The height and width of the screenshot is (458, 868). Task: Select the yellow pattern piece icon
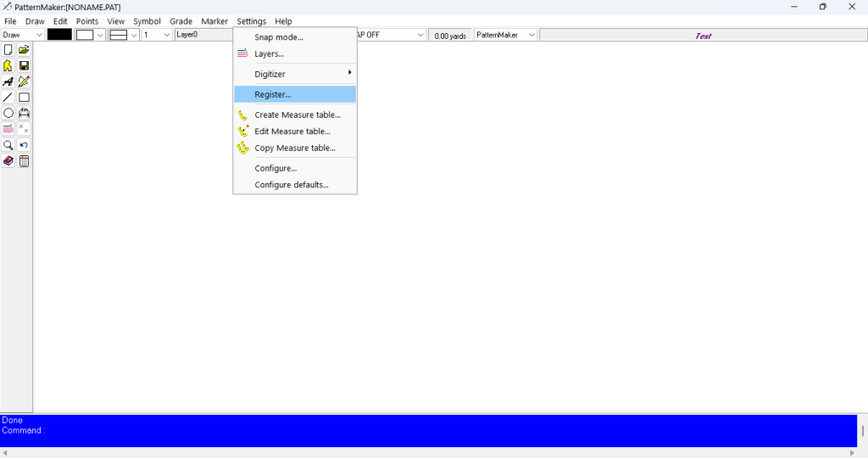coord(8,66)
